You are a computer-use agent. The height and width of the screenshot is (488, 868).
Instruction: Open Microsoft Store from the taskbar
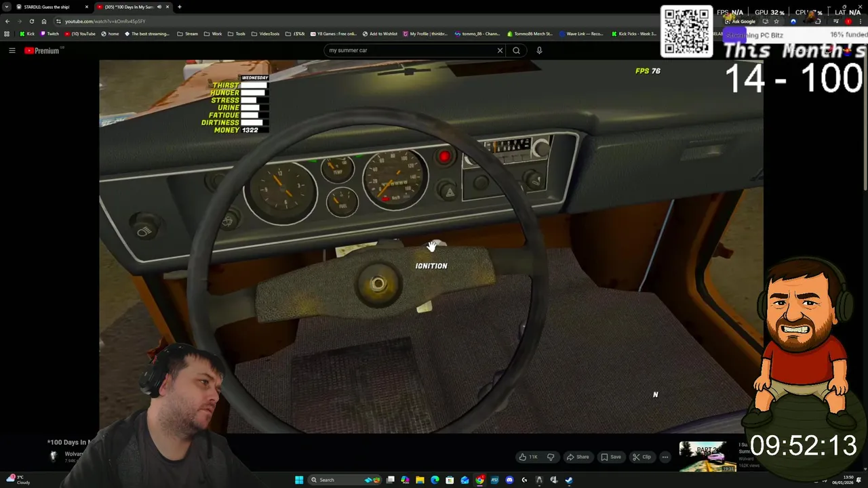[450, 480]
